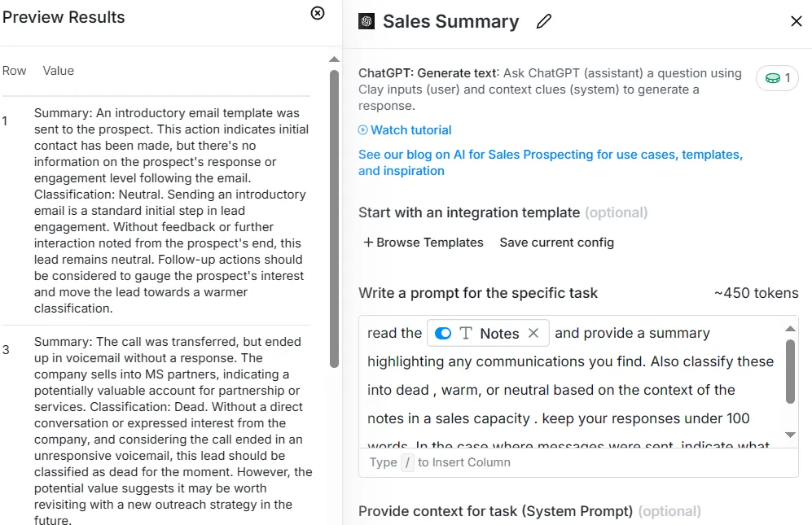Viewport: 812px width, 525px height.
Task: Click Save current config
Action: point(557,243)
